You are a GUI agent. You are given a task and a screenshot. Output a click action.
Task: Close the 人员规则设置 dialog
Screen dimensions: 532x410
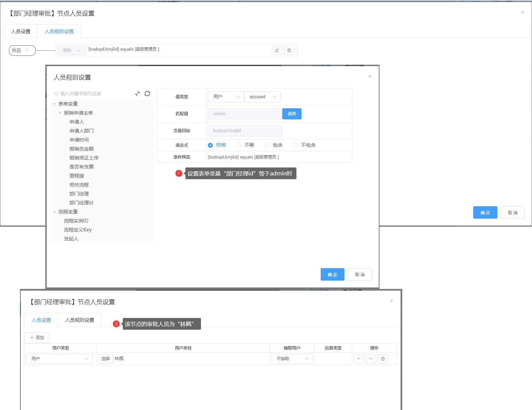tap(370, 76)
